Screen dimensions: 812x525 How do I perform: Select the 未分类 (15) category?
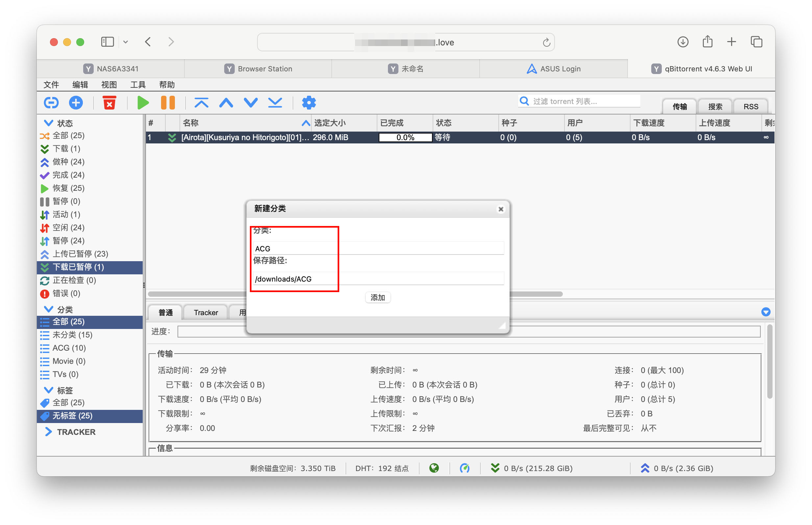90,335
